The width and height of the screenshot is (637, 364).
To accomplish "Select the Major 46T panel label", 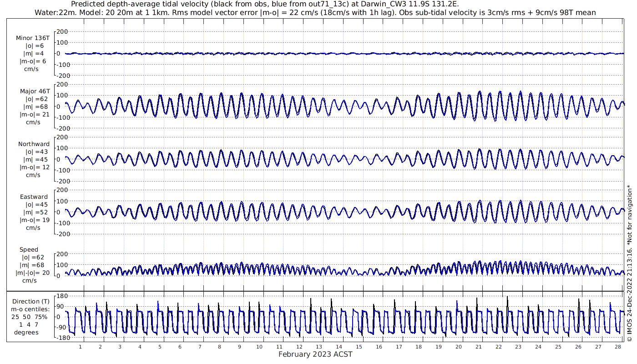I will (x=35, y=91).
